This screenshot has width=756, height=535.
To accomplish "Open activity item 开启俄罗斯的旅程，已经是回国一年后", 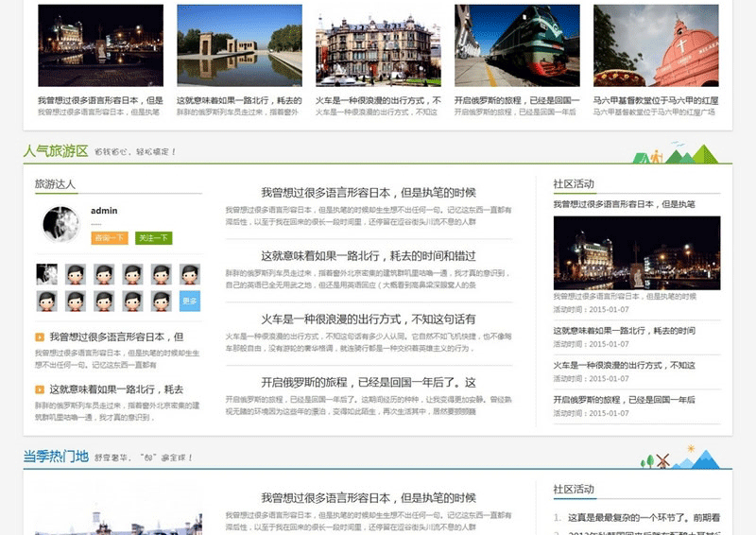I will point(625,400).
